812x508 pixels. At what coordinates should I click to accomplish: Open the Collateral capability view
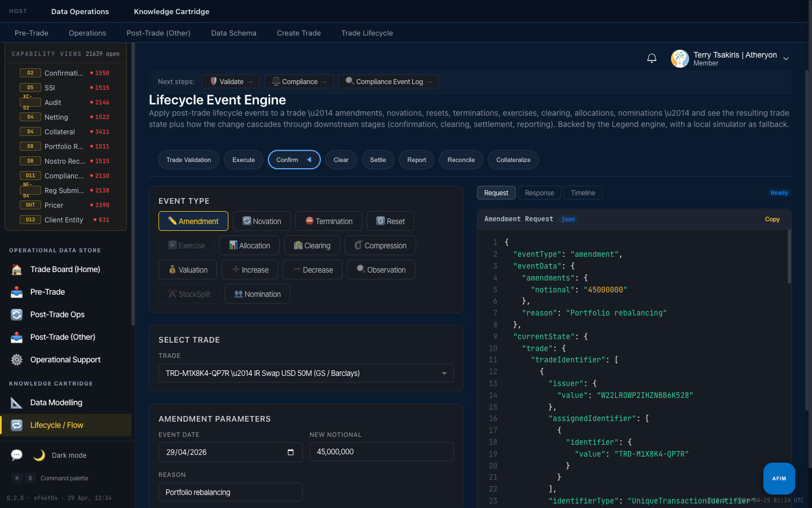pyautogui.click(x=65, y=132)
